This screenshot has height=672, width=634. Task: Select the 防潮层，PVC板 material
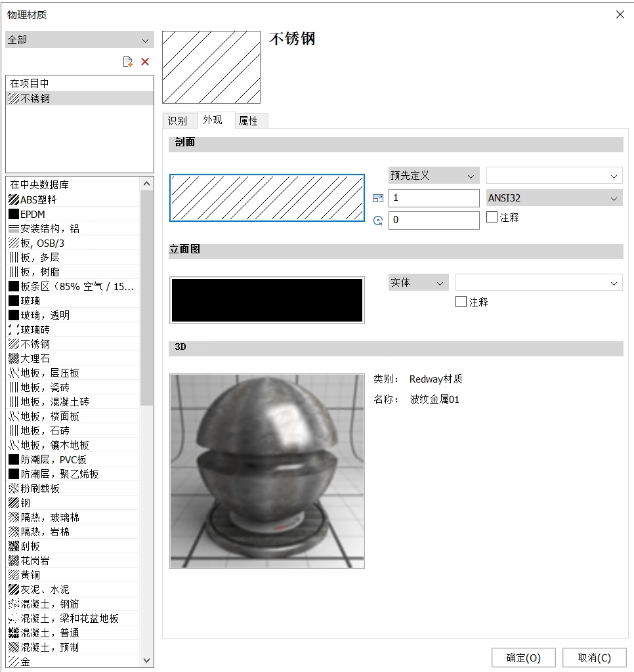pos(74,459)
